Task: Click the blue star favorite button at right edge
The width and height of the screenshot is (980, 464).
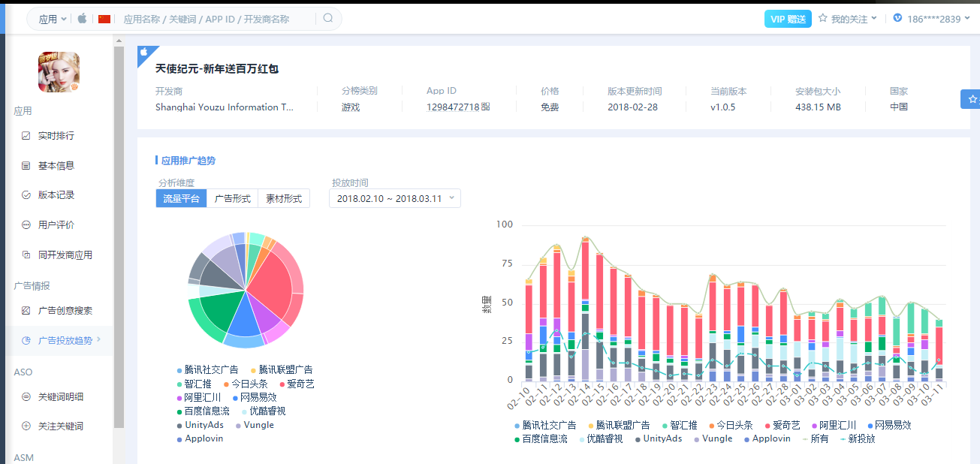Action: 970,99
